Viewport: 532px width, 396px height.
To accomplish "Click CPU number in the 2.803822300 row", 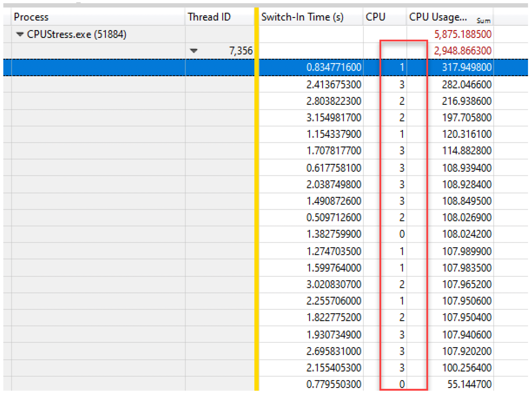I will click(x=402, y=101).
